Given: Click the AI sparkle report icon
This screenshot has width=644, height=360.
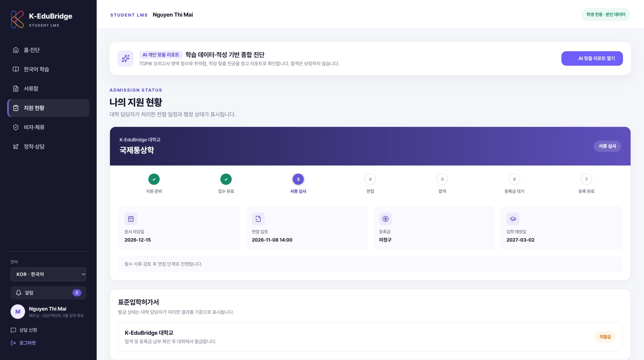Looking at the screenshot, I should pos(126,58).
